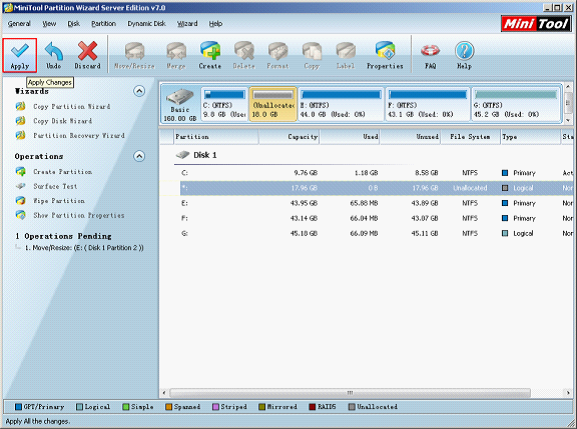The image size is (577, 429).
Task: Select the Unallocated block in disk map
Action: pyautogui.click(x=273, y=104)
